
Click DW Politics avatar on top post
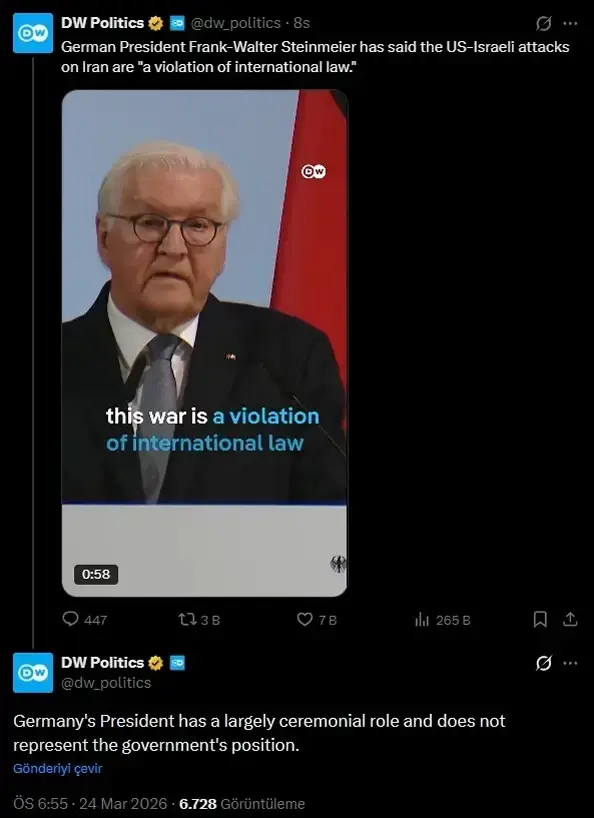[x=33, y=33]
